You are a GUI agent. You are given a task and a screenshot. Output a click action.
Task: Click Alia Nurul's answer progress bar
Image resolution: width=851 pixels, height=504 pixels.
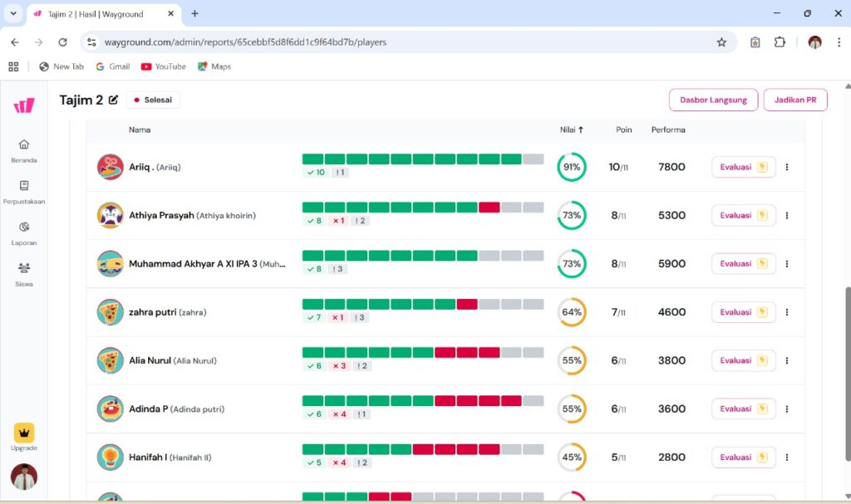pyautogui.click(x=422, y=353)
